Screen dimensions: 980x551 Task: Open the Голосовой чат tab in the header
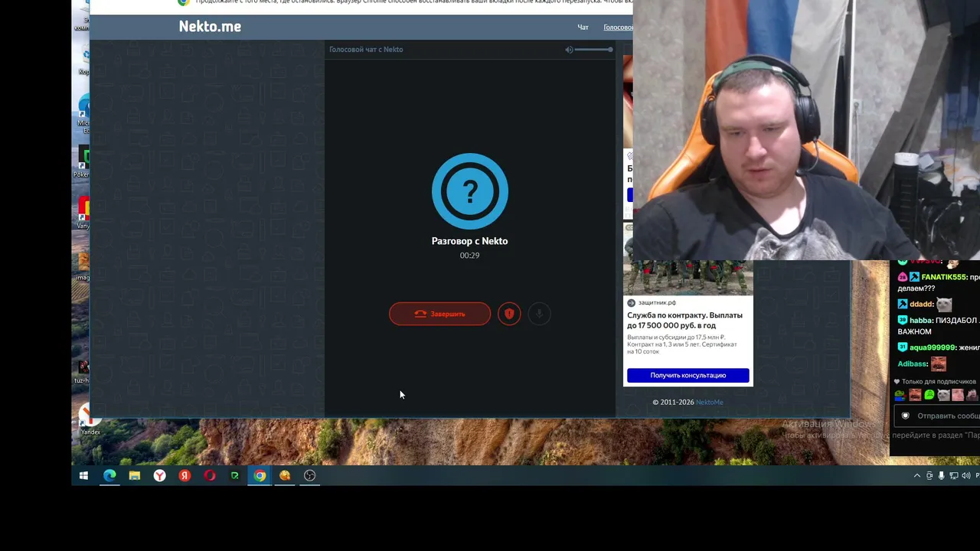(618, 28)
